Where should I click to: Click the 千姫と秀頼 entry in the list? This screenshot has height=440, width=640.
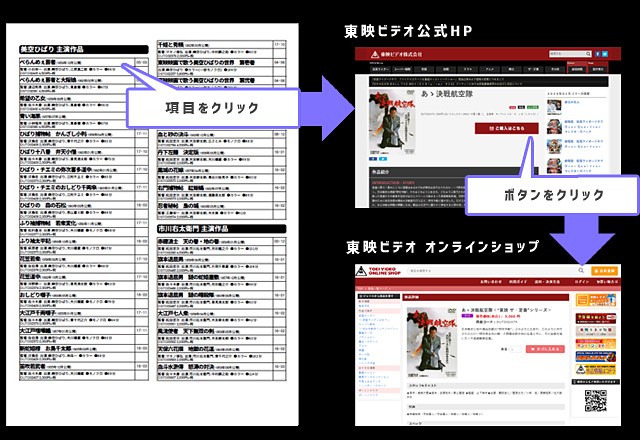pyautogui.click(x=222, y=48)
